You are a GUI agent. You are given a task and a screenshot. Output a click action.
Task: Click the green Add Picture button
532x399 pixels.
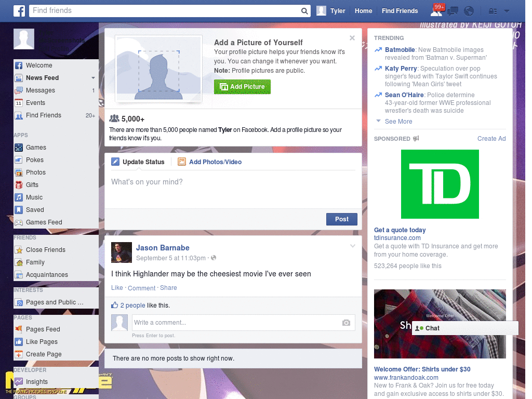coord(242,87)
